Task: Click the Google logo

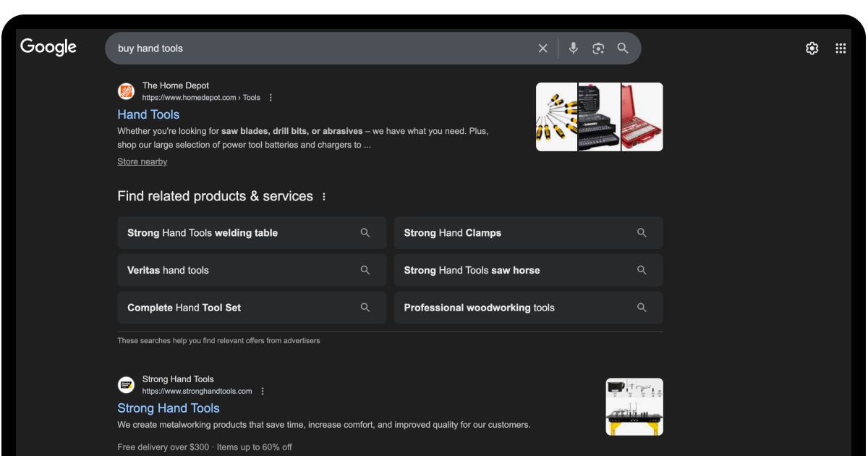Action: [48, 47]
